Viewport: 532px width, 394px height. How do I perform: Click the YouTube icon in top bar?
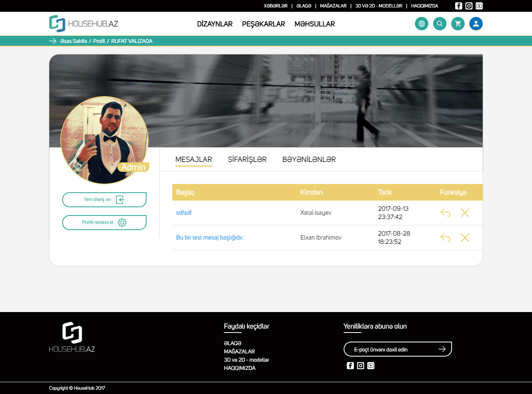479,6
